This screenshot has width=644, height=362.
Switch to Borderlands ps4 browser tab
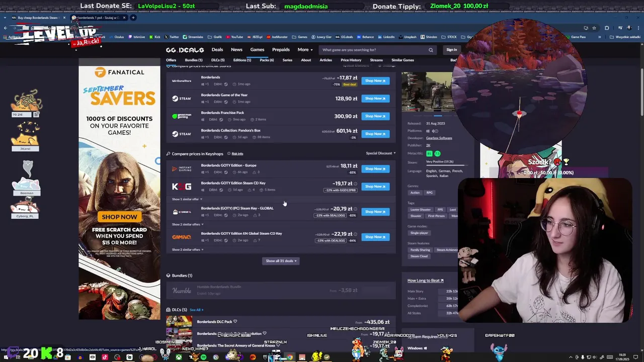[98, 18]
